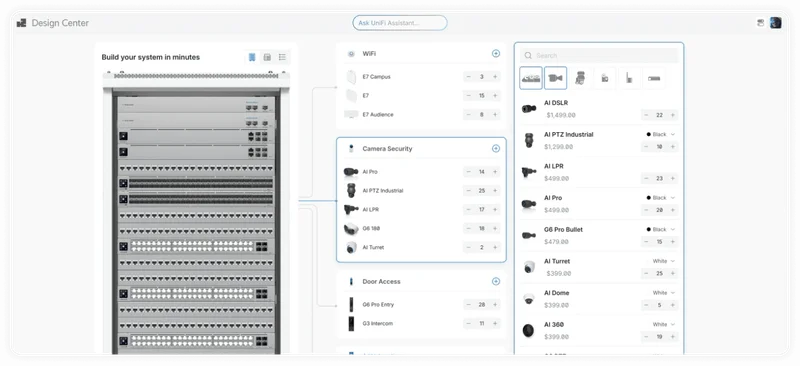The image size is (800, 366).
Task: Switch to floor-plan layout view
Action: tap(267, 57)
